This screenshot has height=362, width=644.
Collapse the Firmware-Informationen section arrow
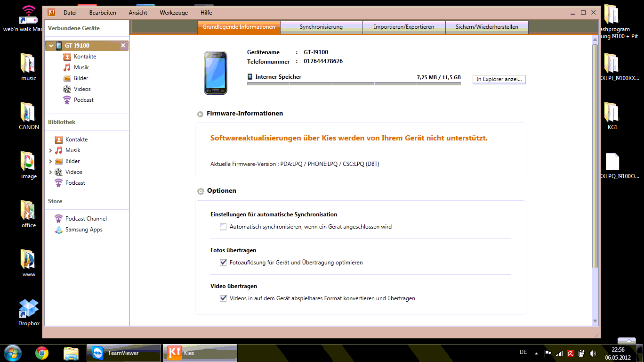click(200, 114)
